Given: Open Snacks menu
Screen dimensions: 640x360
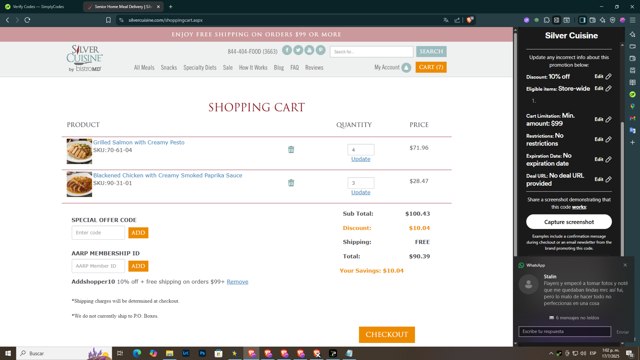Looking at the screenshot, I should click(x=169, y=67).
